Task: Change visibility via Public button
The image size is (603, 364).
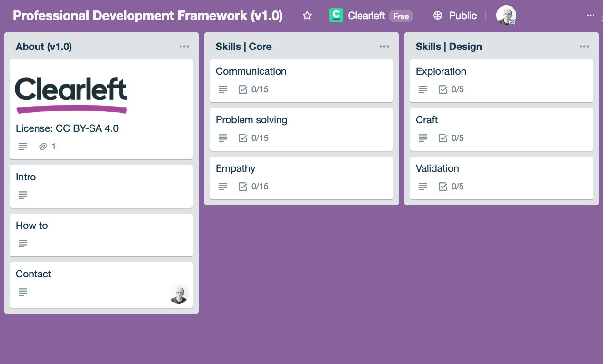Action: [455, 16]
